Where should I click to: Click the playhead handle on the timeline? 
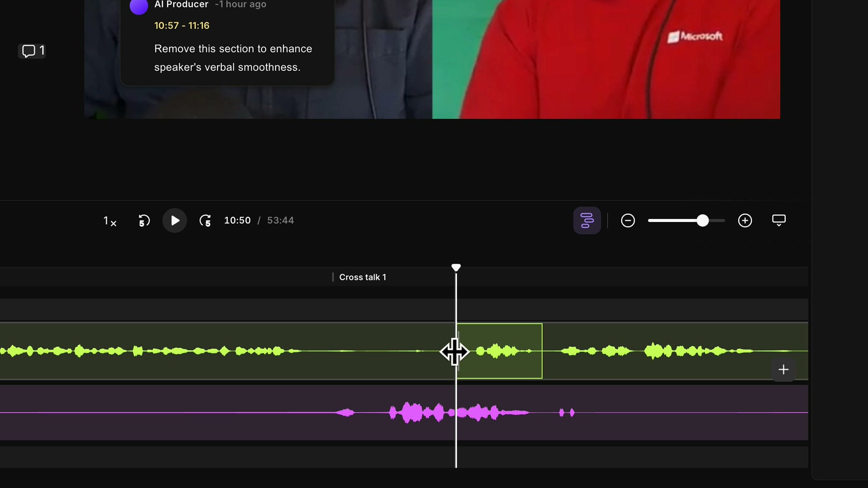[x=456, y=268]
